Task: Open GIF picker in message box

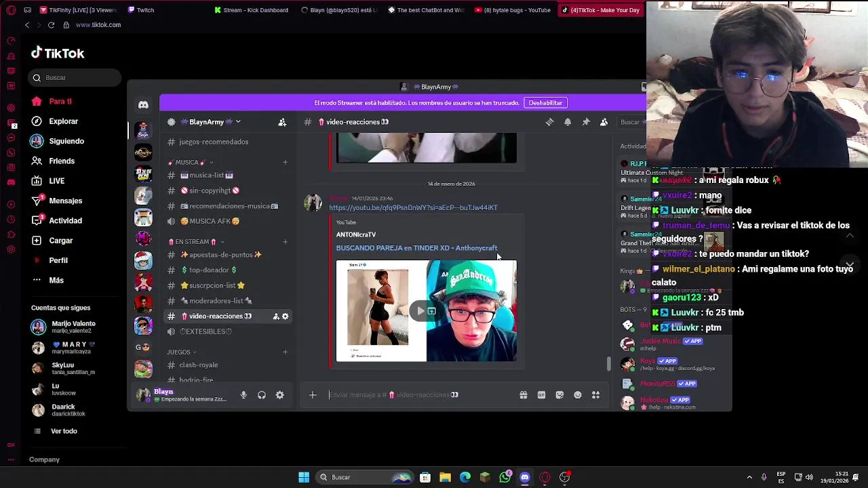Action: click(x=541, y=394)
